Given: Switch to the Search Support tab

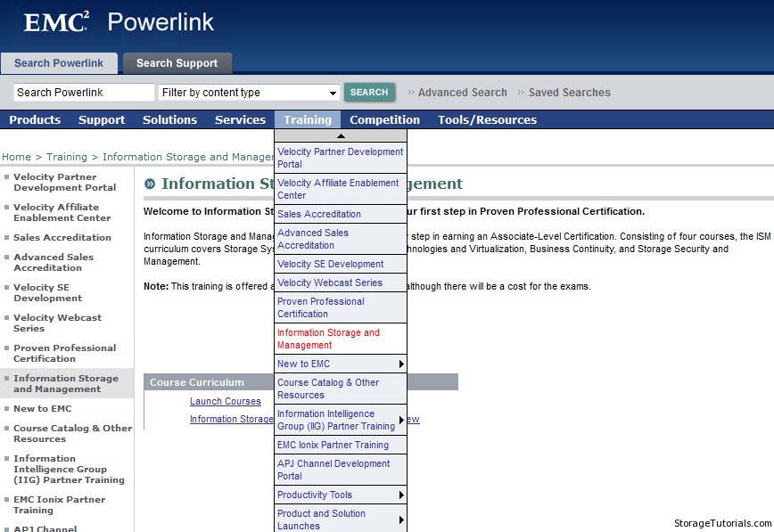Looking at the screenshot, I should [177, 63].
